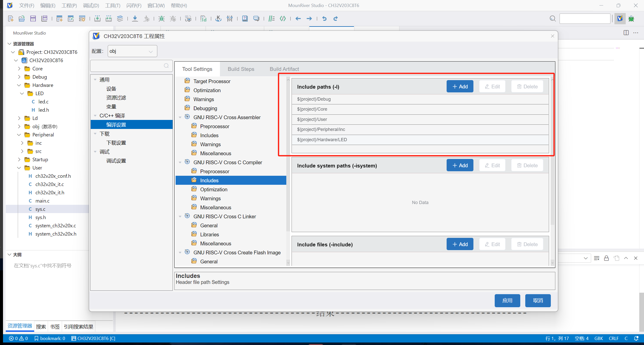644x345 pixels.
Task: Click the undo toolbar icon
Action: coord(324,19)
